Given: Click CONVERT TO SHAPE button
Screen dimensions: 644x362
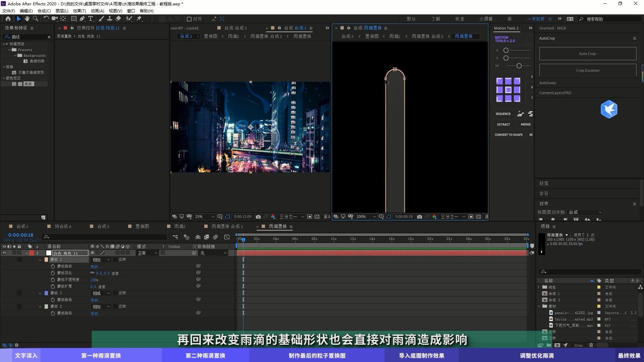Looking at the screenshot, I should 508,135.
